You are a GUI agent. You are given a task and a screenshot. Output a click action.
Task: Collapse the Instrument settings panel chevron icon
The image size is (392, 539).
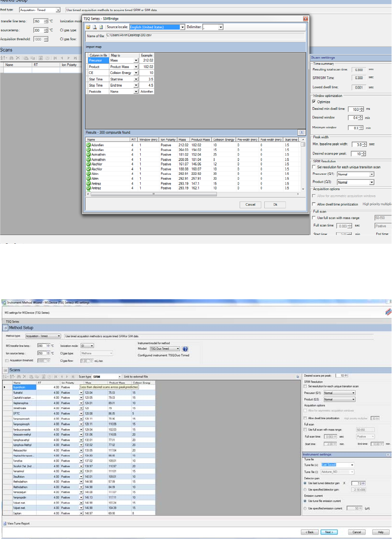388,454
